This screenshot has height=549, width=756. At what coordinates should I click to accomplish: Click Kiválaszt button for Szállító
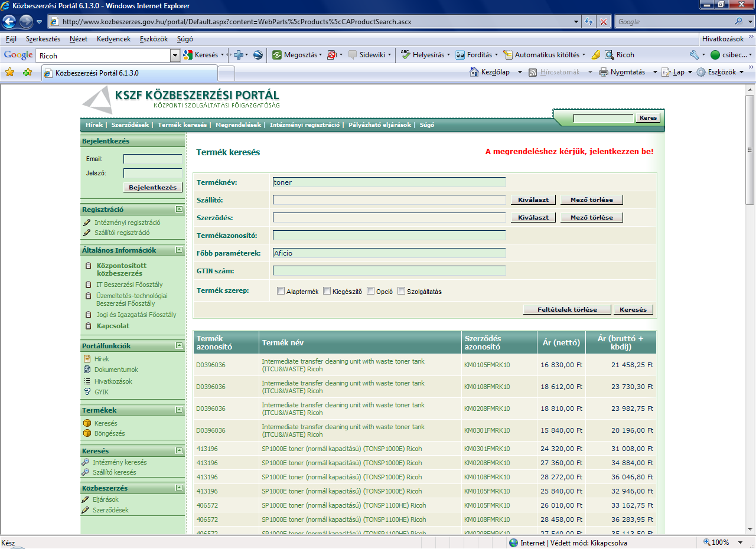533,200
